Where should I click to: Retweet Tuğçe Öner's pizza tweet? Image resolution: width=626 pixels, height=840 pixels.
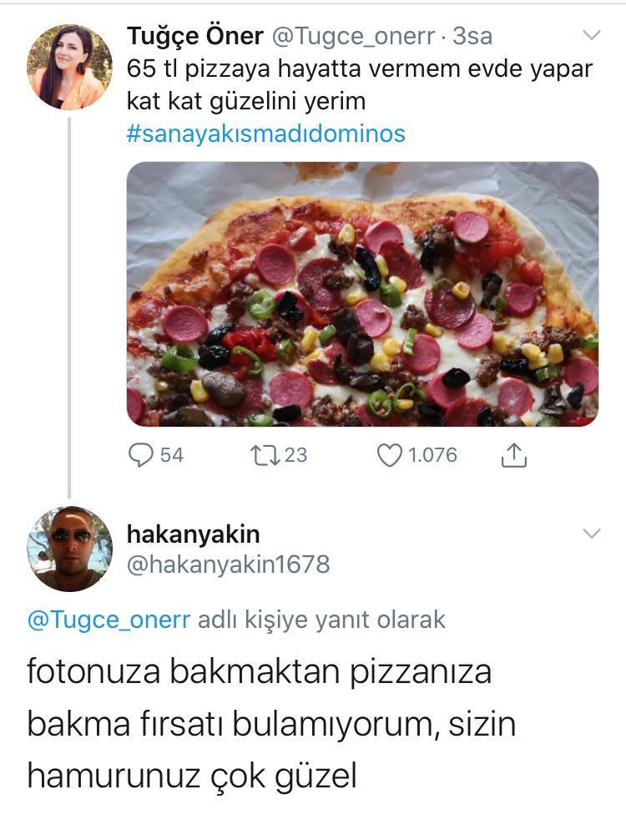(x=265, y=454)
